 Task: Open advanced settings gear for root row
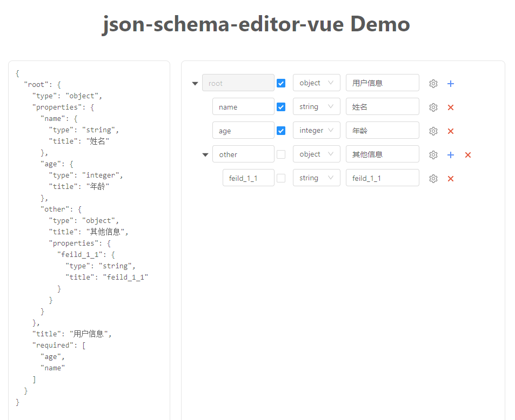point(433,84)
